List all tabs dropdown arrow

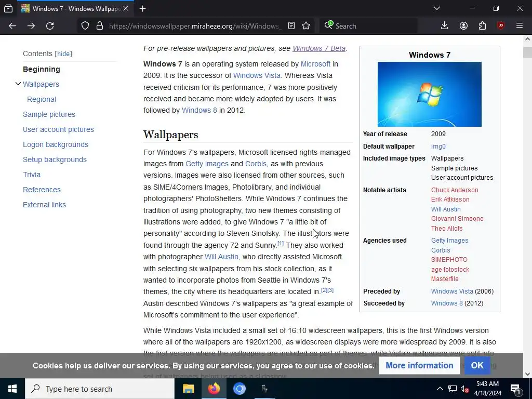pyautogui.click(x=437, y=8)
